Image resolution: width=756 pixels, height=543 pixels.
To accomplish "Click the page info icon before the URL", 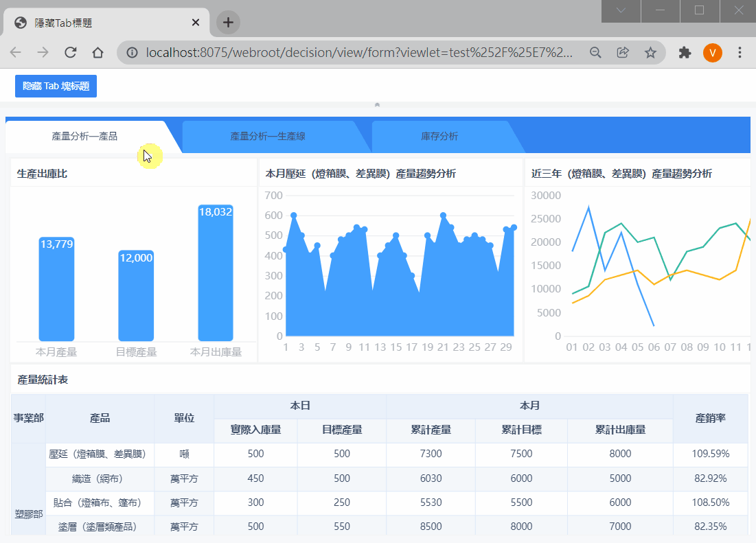I will (x=131, y=52).
